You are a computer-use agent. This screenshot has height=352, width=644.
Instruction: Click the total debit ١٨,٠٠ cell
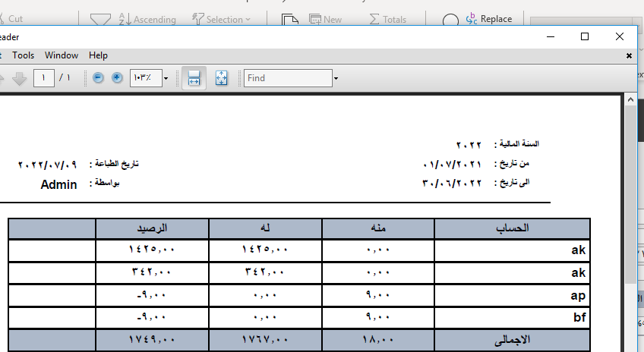378,340
